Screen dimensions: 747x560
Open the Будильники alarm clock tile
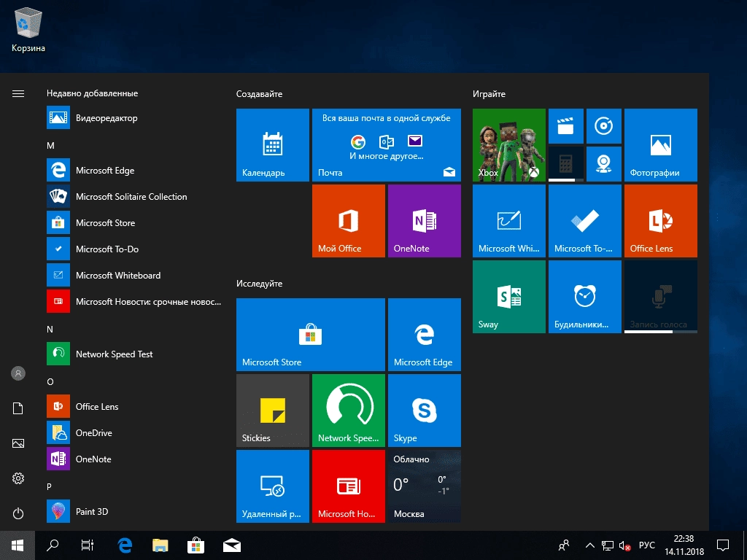click(585, 297)
